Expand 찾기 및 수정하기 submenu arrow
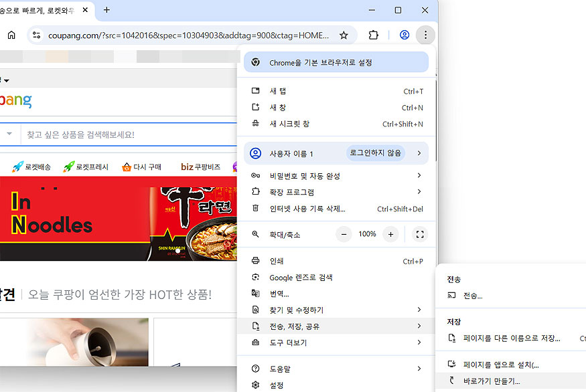 click(419, 310)
